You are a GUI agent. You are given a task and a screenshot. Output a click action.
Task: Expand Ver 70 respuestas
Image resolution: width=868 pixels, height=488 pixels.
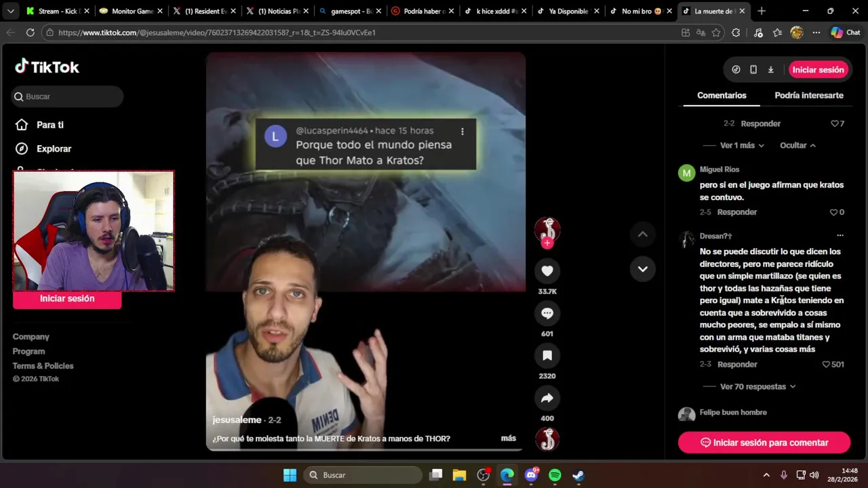pyautogui.click(x=757, y=387)
